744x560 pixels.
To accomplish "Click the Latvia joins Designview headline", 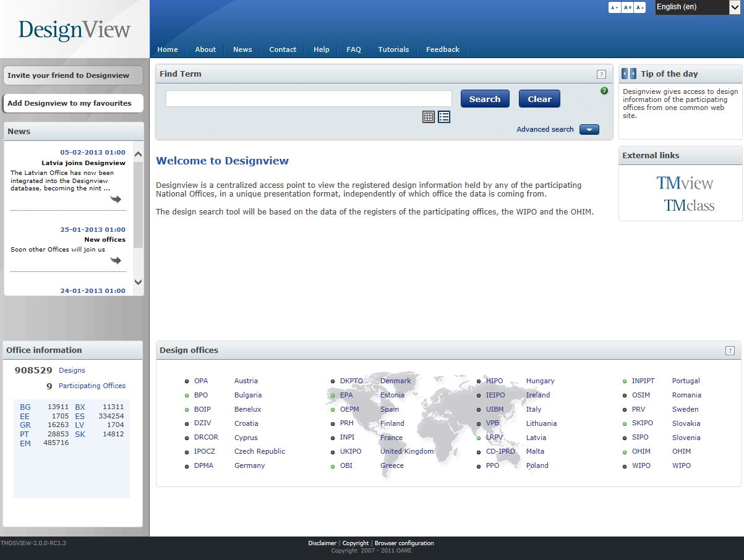I will click(x=83, y=163).
